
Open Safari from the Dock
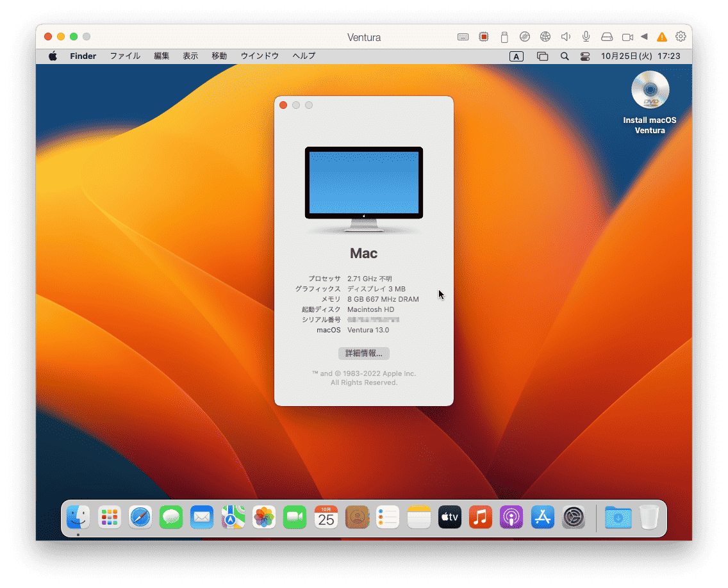pos(140,517)
